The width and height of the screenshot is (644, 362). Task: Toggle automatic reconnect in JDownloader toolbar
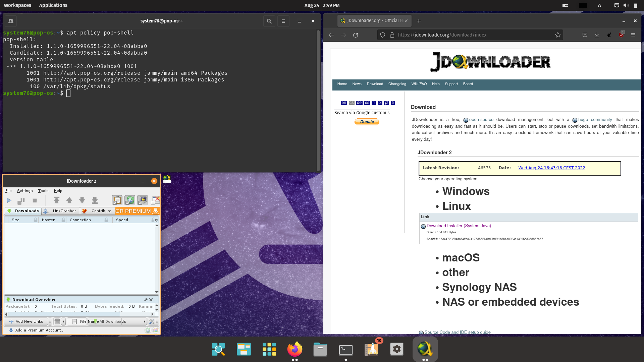point(130,200)
